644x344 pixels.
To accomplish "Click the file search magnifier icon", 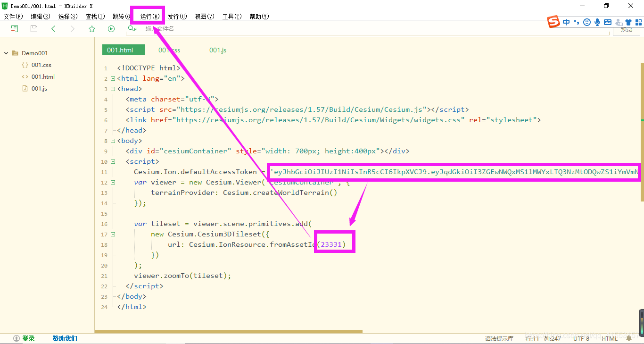I will (132, 29).
